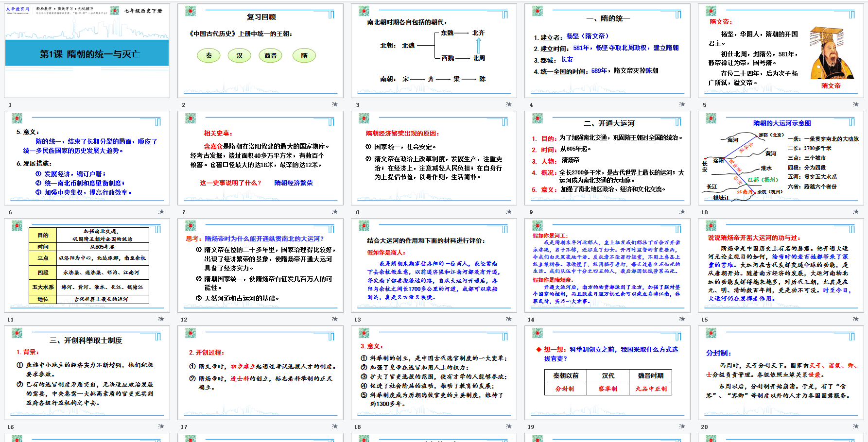Click the transition star icon under slide 10
The width and height of the screenshot is (868, 442).
[855, 212]
